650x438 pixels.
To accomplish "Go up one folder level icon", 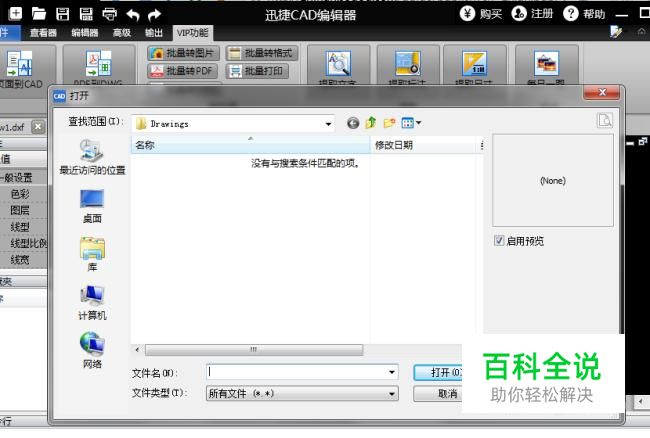I will (371, 123).
